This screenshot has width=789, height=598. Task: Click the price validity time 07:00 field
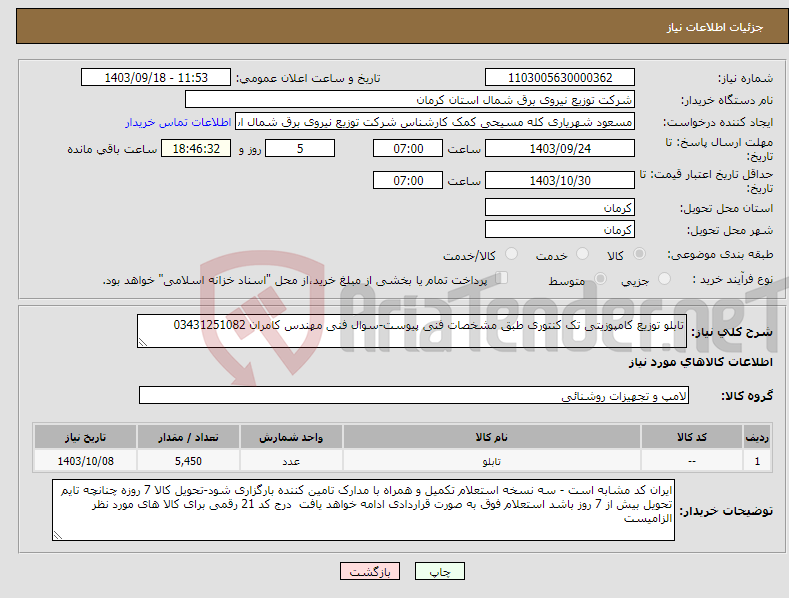(408, 180)
